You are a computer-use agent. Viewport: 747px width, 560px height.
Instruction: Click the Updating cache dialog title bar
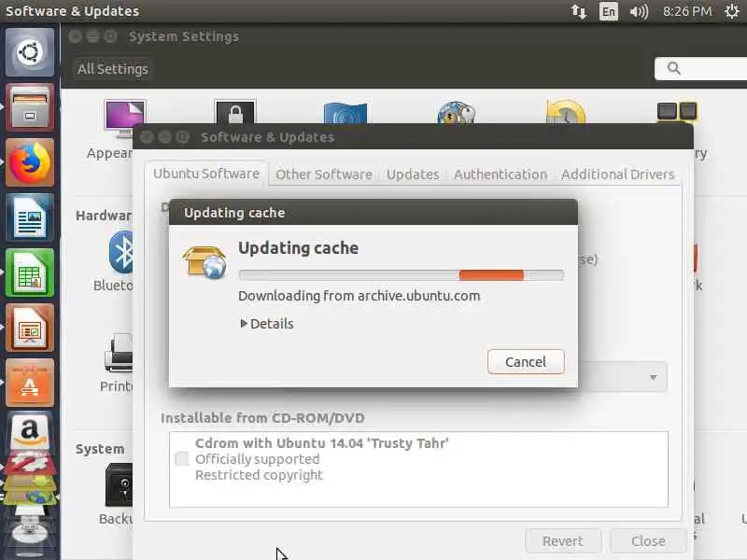point(373,213)
